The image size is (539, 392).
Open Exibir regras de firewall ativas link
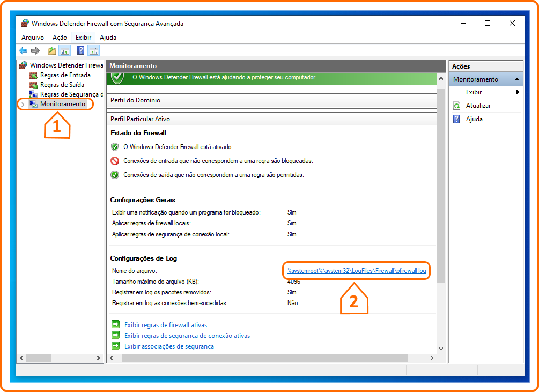[x=166, y=324]
